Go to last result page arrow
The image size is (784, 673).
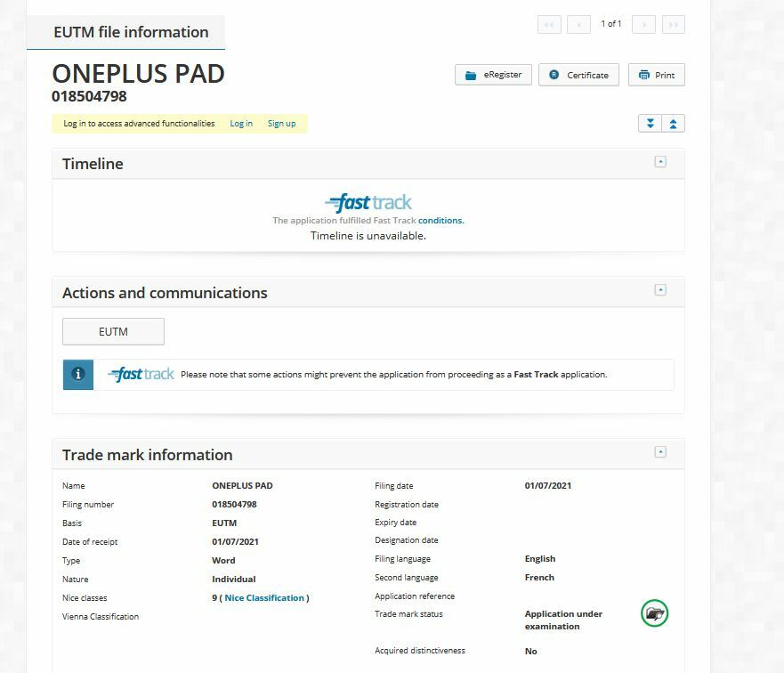point(674,25)
